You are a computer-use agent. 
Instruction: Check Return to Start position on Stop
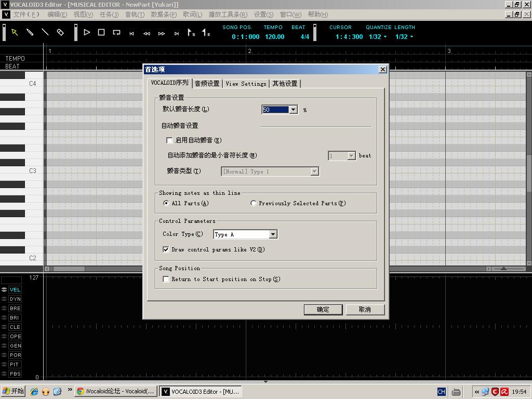click(166, 279)
